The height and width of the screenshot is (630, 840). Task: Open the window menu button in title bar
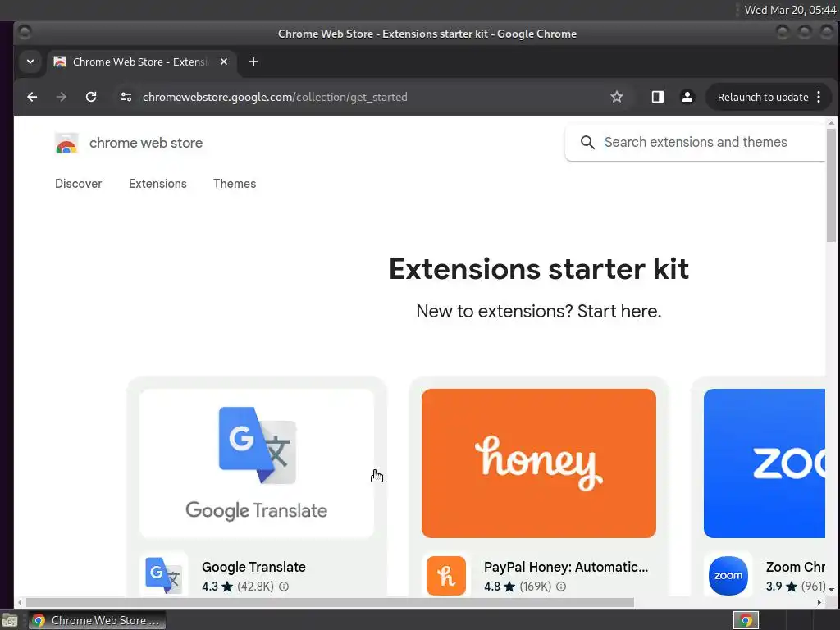25,33
